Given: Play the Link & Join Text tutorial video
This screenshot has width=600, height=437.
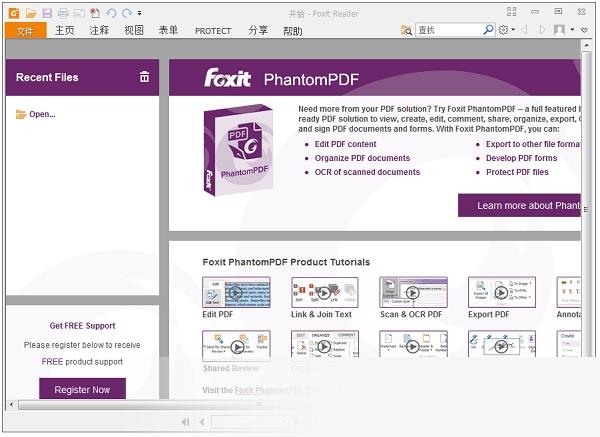Looking at the screenshot, I should coord(324,293).
